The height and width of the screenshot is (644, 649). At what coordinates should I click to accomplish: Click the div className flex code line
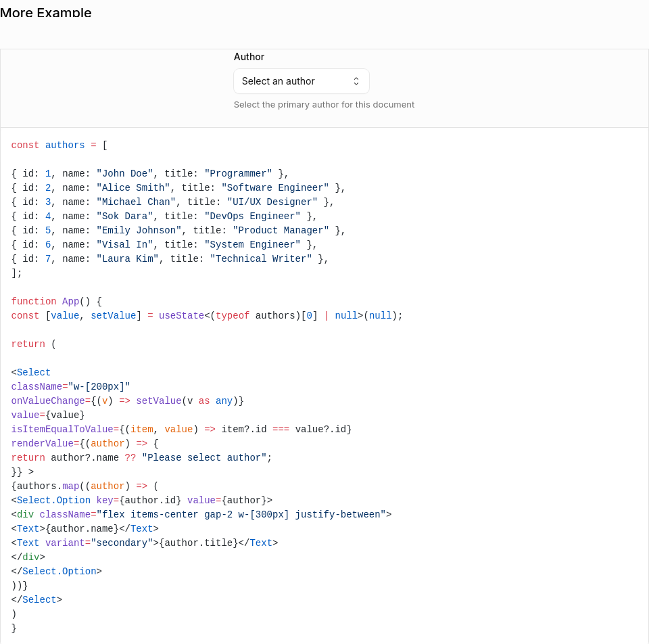(x=201, y=514)
